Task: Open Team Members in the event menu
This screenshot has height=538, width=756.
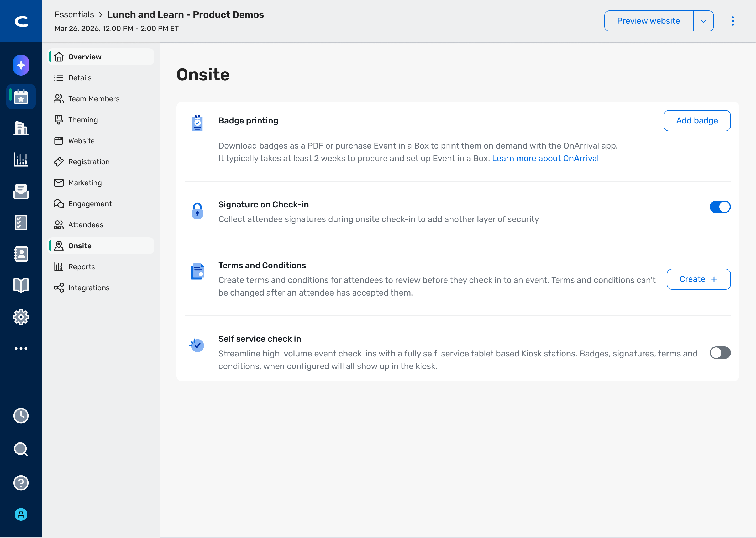Action: (101, 99)
